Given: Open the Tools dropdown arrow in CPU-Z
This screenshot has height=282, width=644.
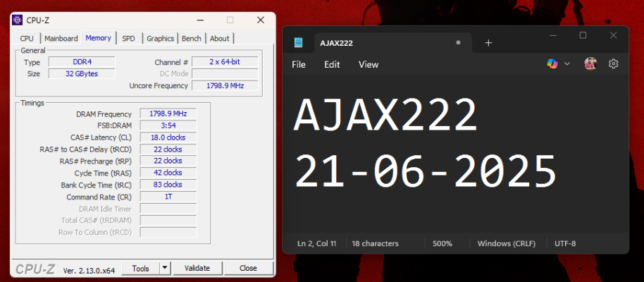Looking at the screenshot, I should tap(165, 268).
